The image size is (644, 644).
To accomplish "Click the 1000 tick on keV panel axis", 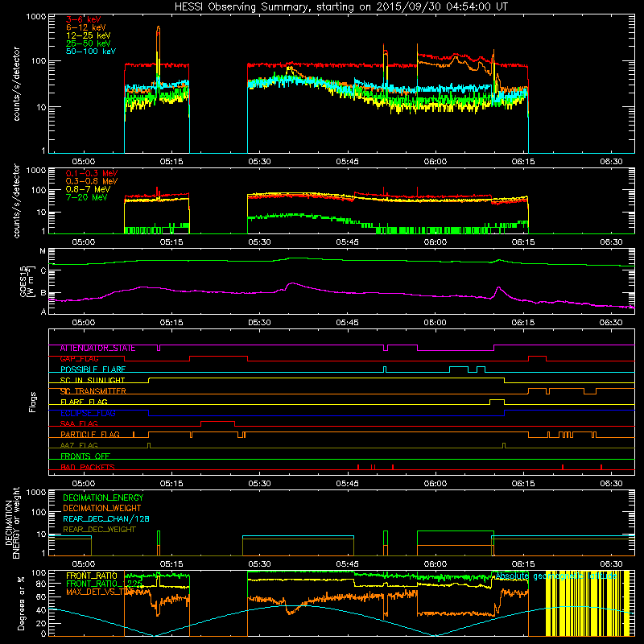I will coord(36,17).
